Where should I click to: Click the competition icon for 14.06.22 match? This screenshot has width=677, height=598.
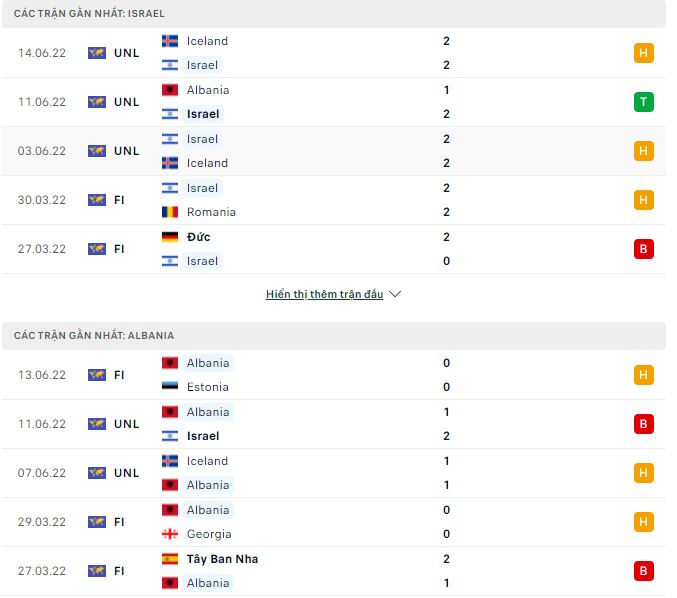pyautogui.click(x=97, y=53)
